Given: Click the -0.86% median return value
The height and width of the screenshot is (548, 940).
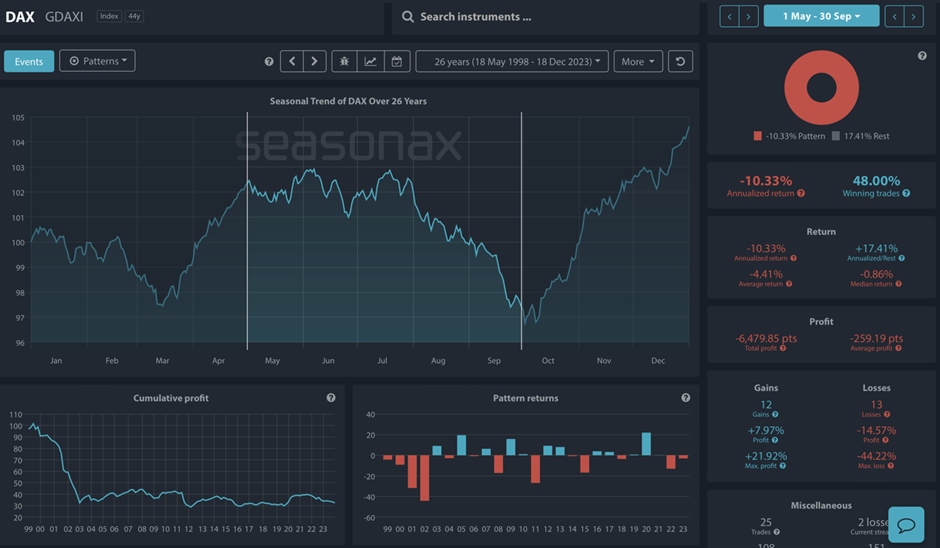Looking at the screenshot, I should [876, 274].
